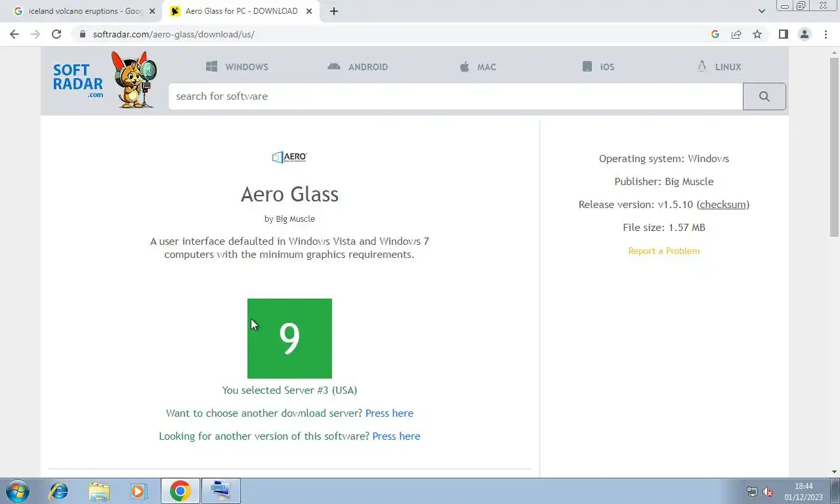Open Chrome three-dot menu
The height and width of the screenshot is (504, 840).
[826, 34]
